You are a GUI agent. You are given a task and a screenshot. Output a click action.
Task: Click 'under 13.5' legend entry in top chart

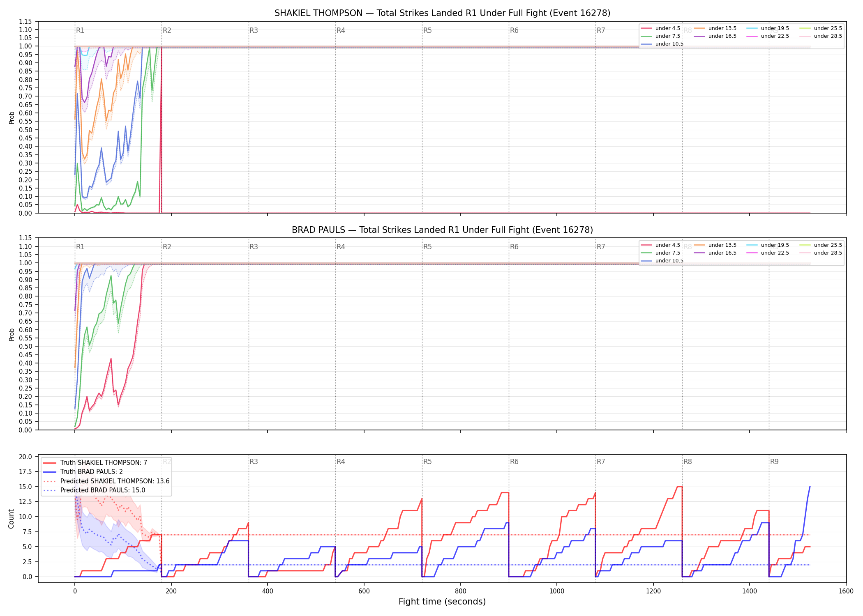point(715,28)
